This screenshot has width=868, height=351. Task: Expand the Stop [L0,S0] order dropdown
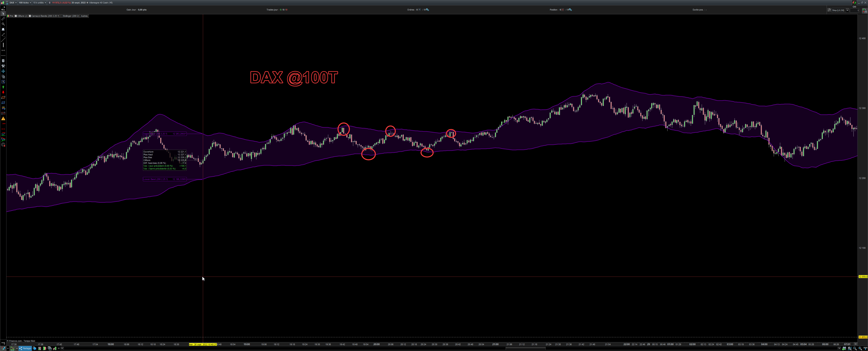pos(848,10)
